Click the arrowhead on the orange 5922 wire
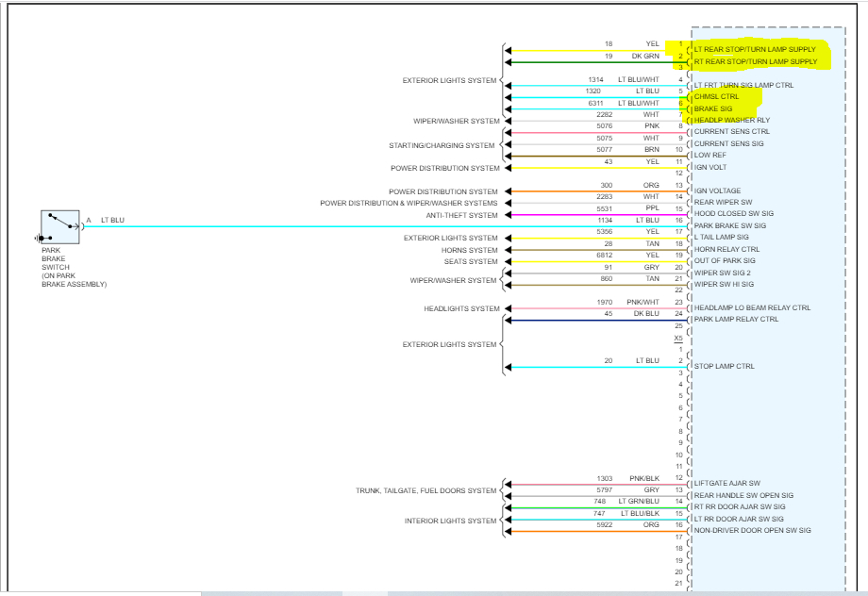 click(508, 532)
